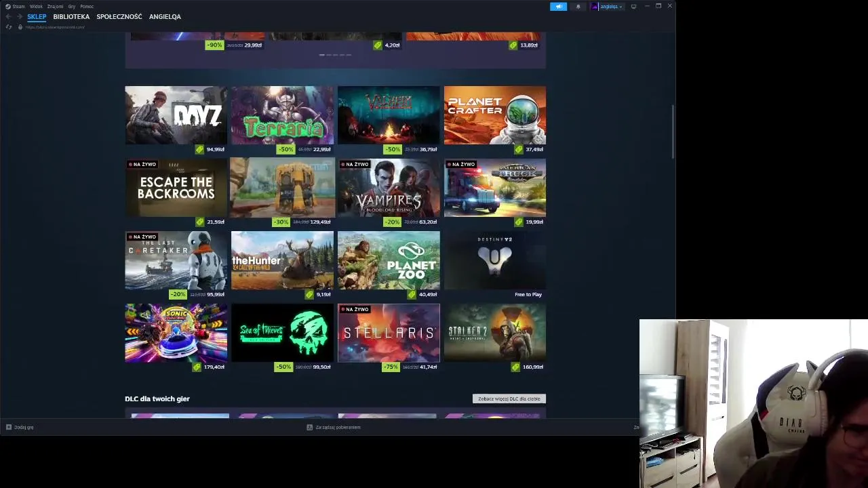The image size is (868, 488).
Task: Click the tag icon under S.T.A.L.K.E.R. 2
Action: [x=516, y=367]
